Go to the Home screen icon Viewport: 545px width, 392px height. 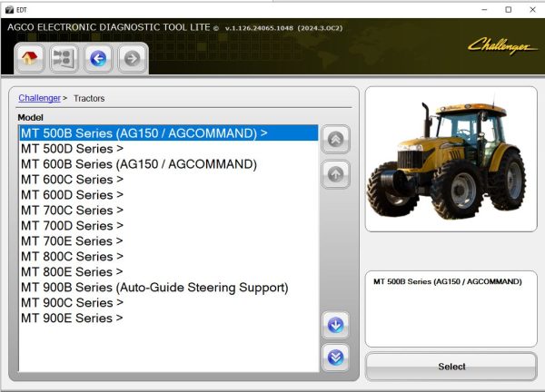point(30,58)
